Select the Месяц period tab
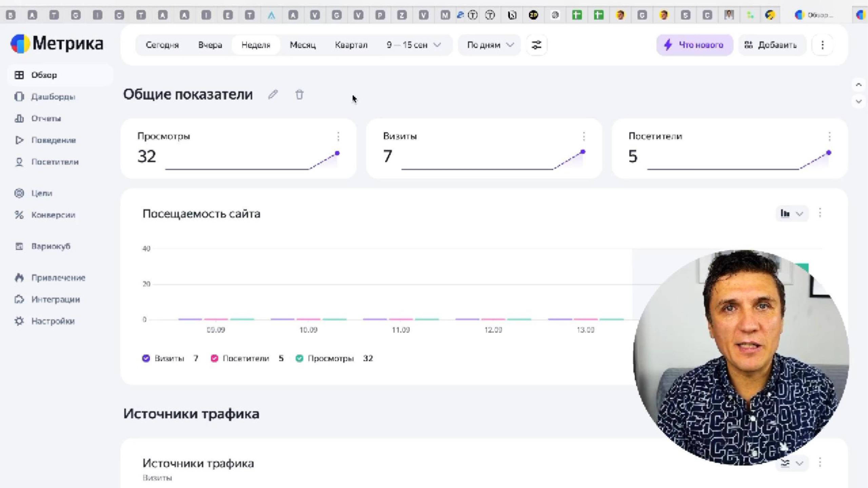The width and height of the screenshot is (868, 488). pos(303,45)
